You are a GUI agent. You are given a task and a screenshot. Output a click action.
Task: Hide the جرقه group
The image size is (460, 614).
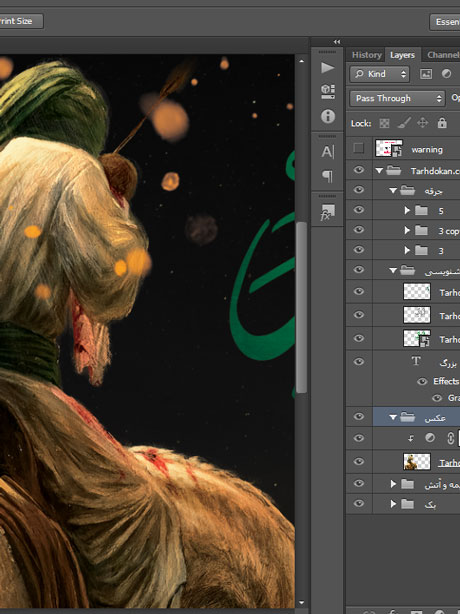tap(359, 190)
